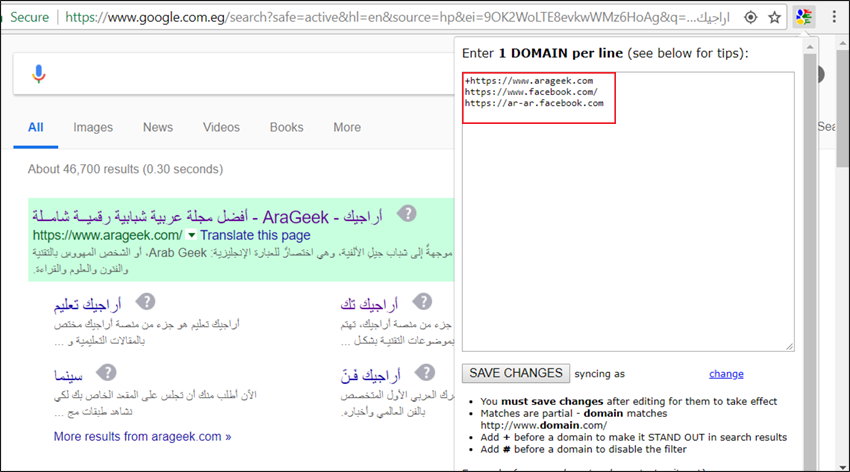Viewport: 850px width, 472px height.
Task: Open the أراجيك فن sitelink
Action: tap(371, 376)
